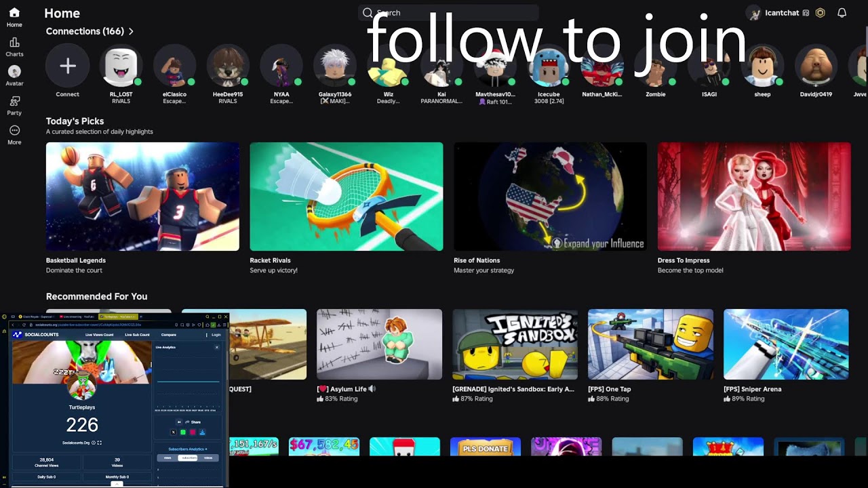Close the Live Analytics panel

pos(217,347)
